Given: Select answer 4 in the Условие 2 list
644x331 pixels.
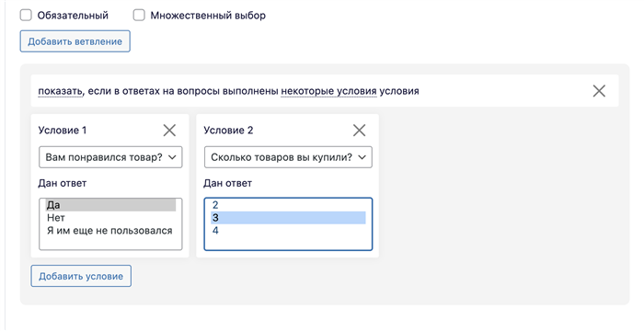Looking at the screenshot, I should click(288, 231).
